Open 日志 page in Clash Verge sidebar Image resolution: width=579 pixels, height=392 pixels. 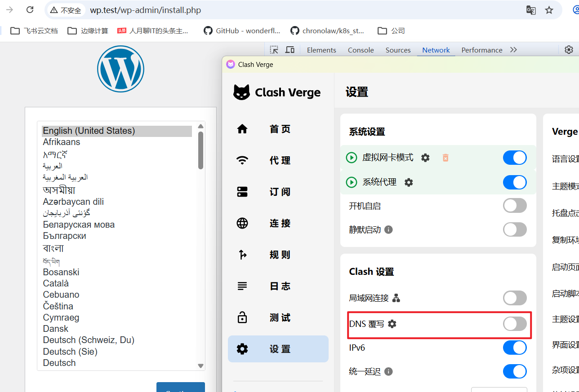coord(278,286)
